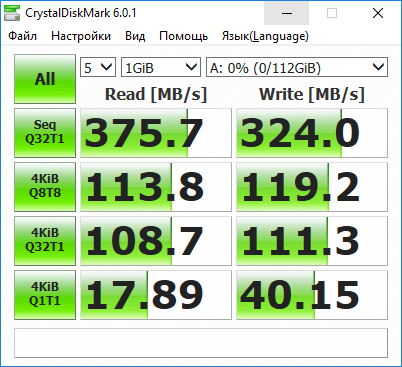Click the sequential read result 375.7
The height and width of the screenshot is (367, 402).
click(156, 133)
